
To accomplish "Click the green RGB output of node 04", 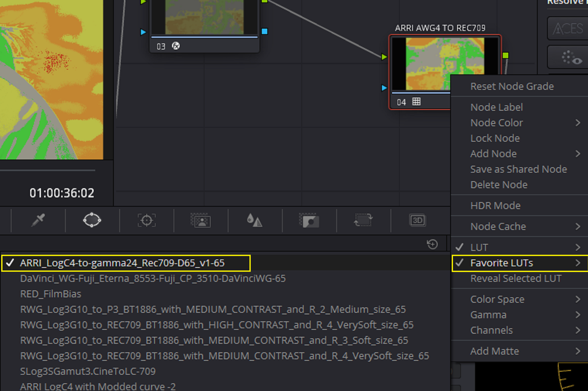I will (505, 56).
